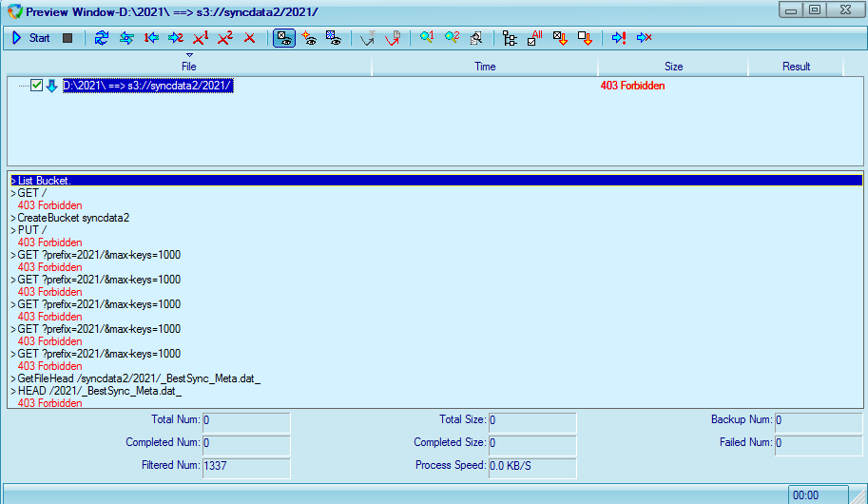Click the plain red X icon
868x504 pixels.
(x=250, y=38)
